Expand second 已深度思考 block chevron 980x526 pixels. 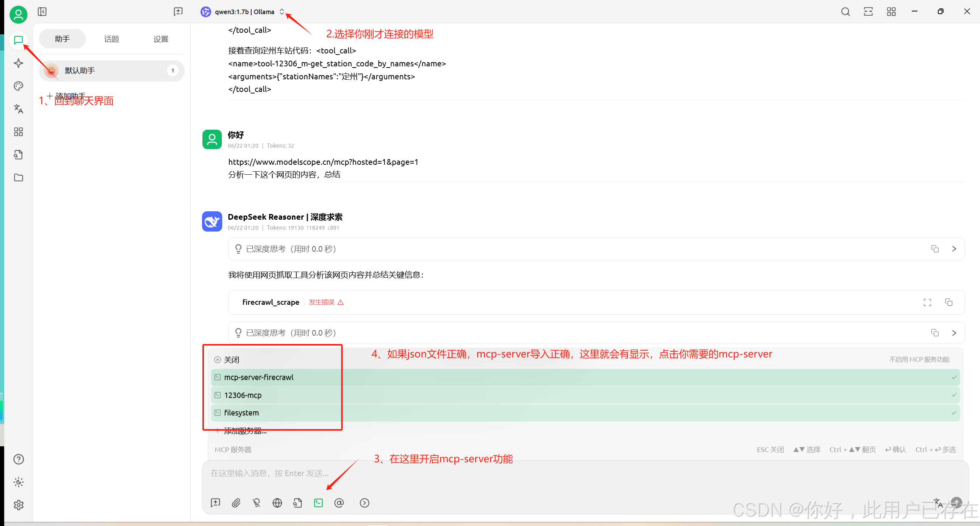(x=954, y=333)
